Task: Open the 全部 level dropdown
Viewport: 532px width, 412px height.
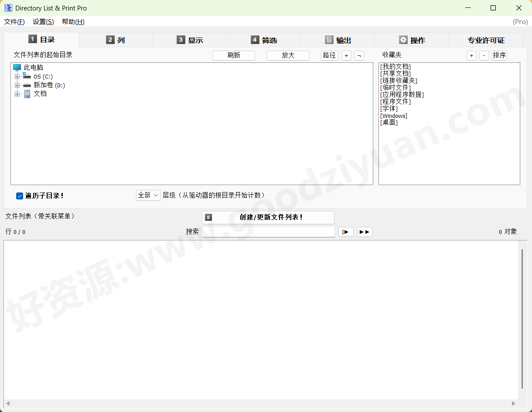Action: [x=148, y=195]
